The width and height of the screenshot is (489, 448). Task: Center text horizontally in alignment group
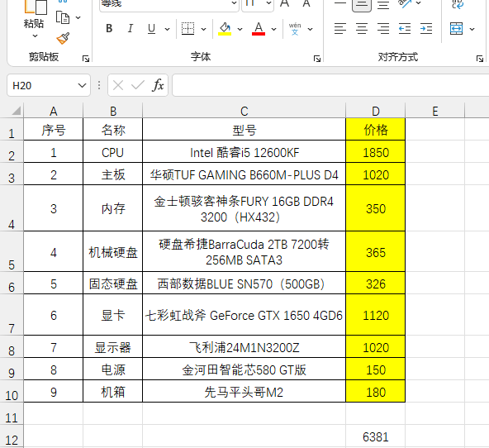362,29
